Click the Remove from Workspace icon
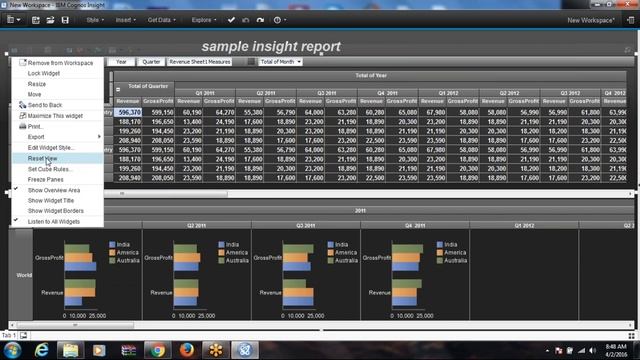 tap(22, 62)
